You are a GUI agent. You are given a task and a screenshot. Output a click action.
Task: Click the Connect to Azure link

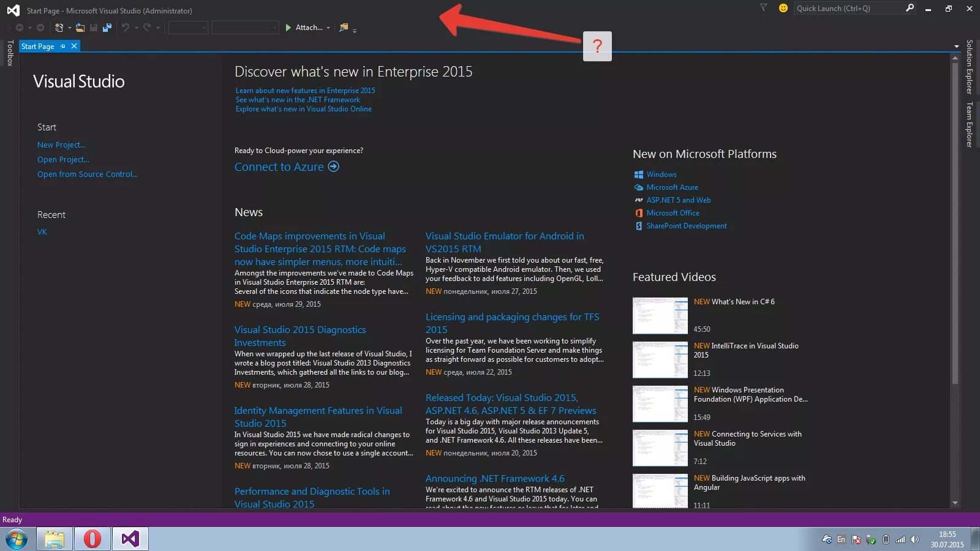click(279, 167)
